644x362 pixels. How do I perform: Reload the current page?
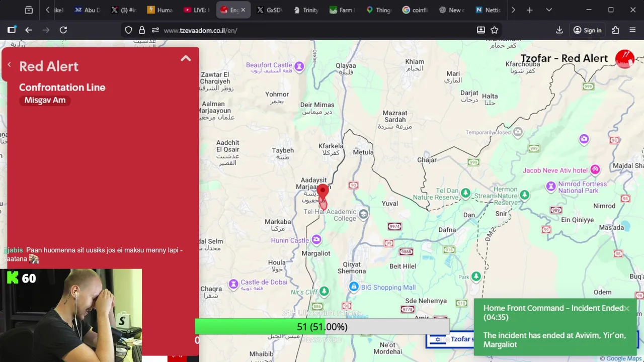pos(63,30)
